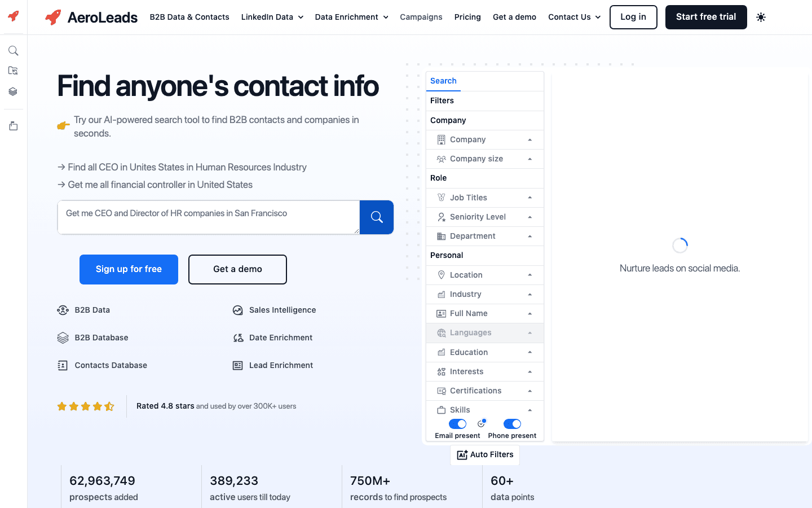Click the B2B Database stack icon

tap(63, 338)
